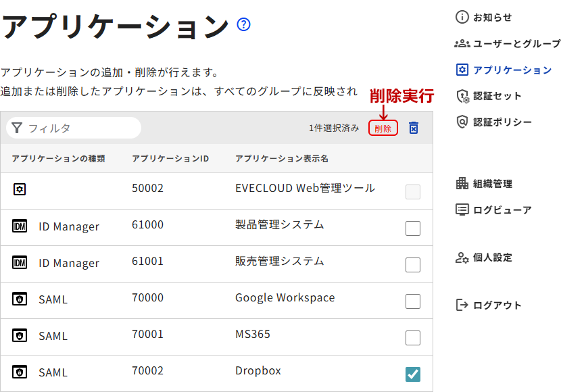The image size is (561, 392).
Task: Check the 製品管理システム row checkbox
Action: 413,228
